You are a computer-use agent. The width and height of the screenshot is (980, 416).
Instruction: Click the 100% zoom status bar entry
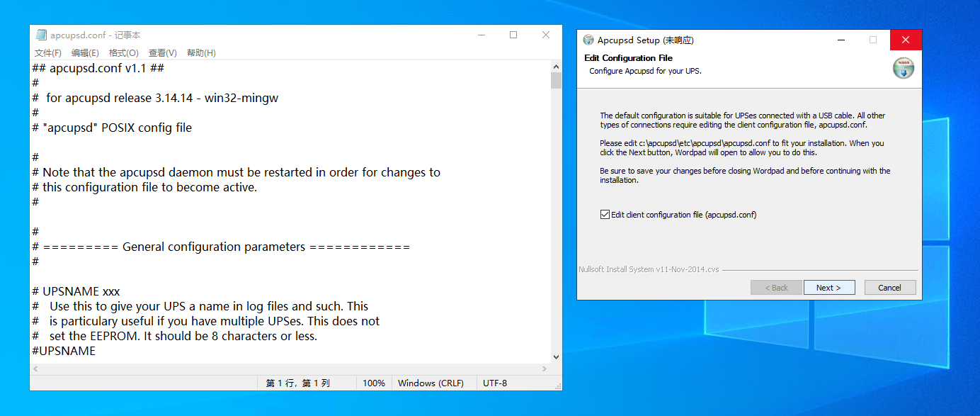[x=374, y=383]
